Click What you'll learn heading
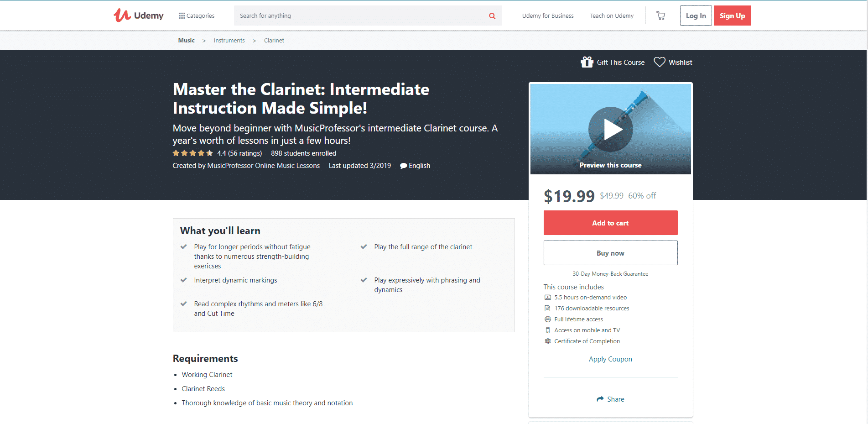Viewport: 868px width, 424px height. [220, 230]
